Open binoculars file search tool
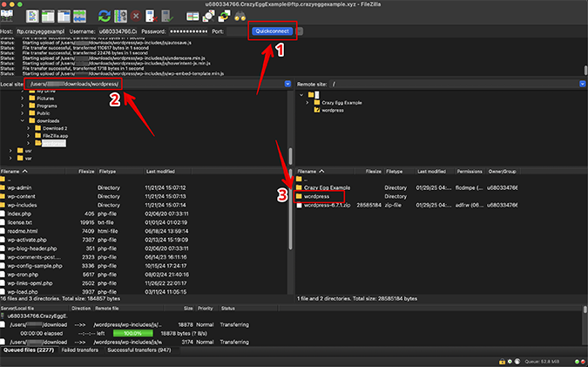 (x=240, y=17)
